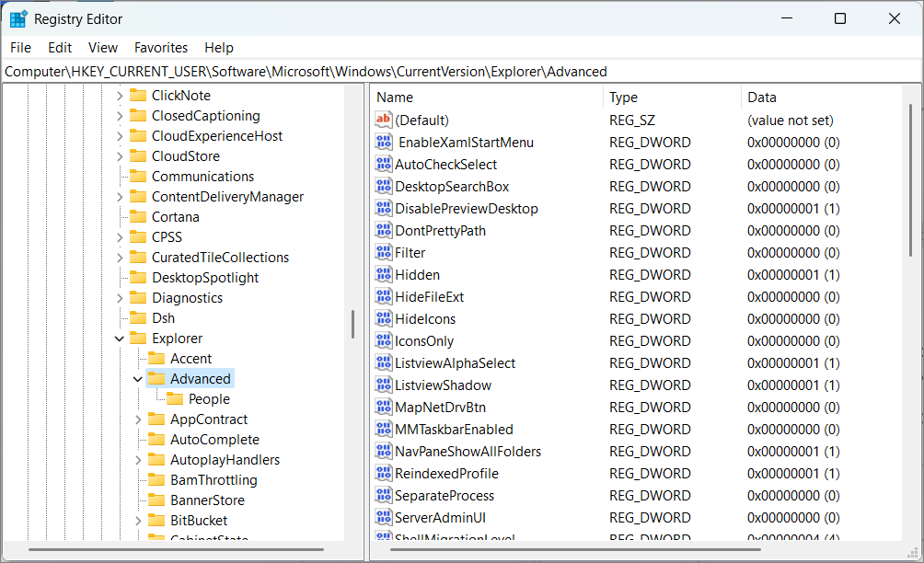
Task: Collapse the Explorer key
Action: pyautogui.click(x=119, y=338)
